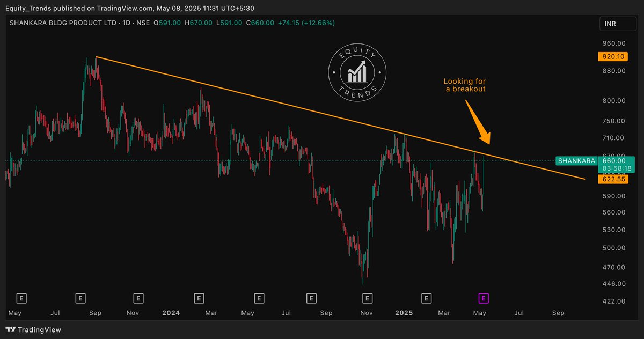Screen dimensions: 644x339
Task: Click the 800.00 price axis label
Action: coord(614,101)
